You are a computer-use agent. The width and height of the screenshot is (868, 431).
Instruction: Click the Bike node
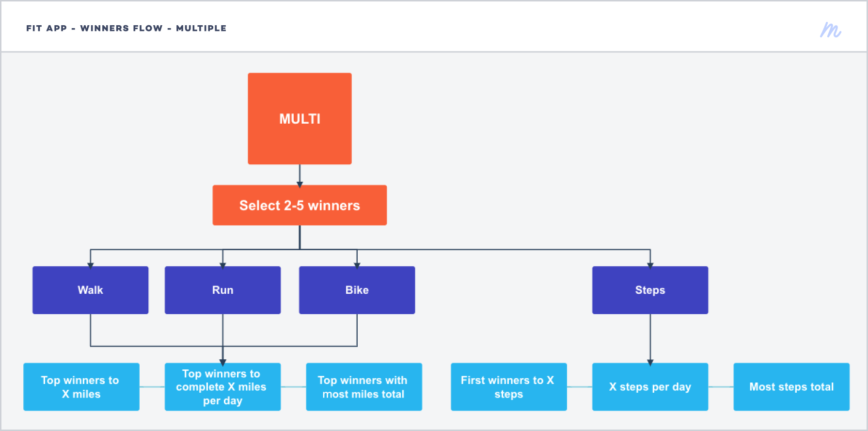tap(357, 290)
